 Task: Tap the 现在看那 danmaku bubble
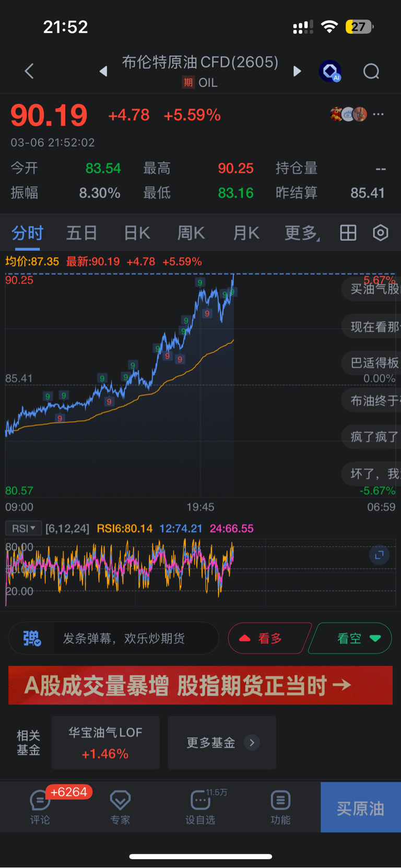[371, 327]
